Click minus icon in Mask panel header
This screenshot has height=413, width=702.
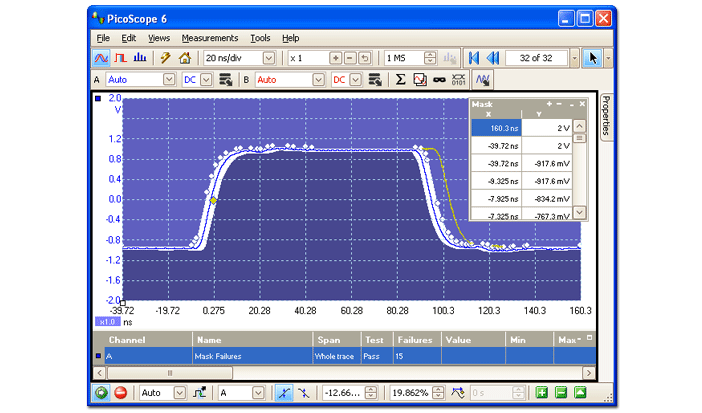tap(559, 104)
